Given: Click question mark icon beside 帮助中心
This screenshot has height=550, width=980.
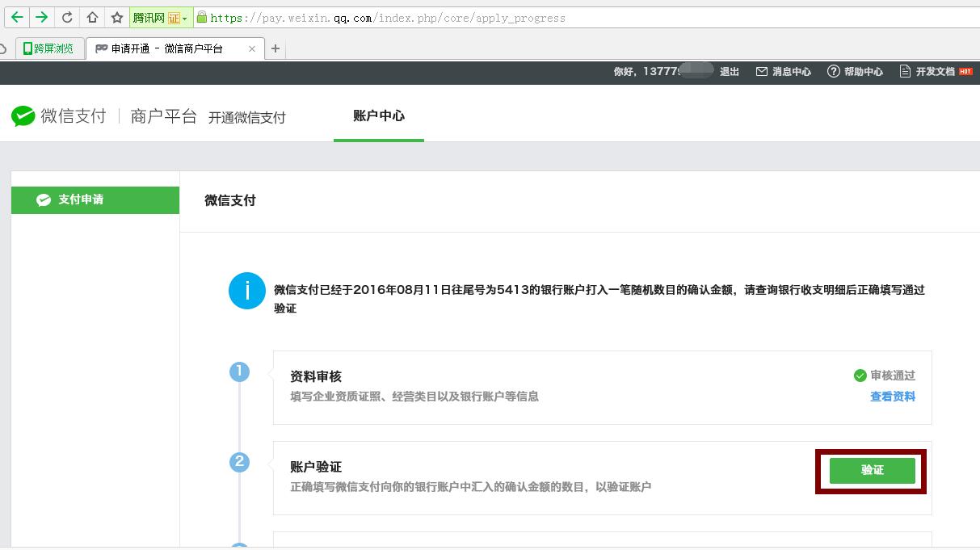Looking at the screenshot, I should (833, 72).
